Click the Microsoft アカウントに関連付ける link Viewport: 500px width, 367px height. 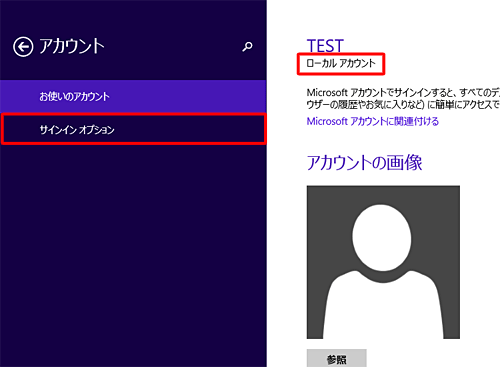pos(372,121)
